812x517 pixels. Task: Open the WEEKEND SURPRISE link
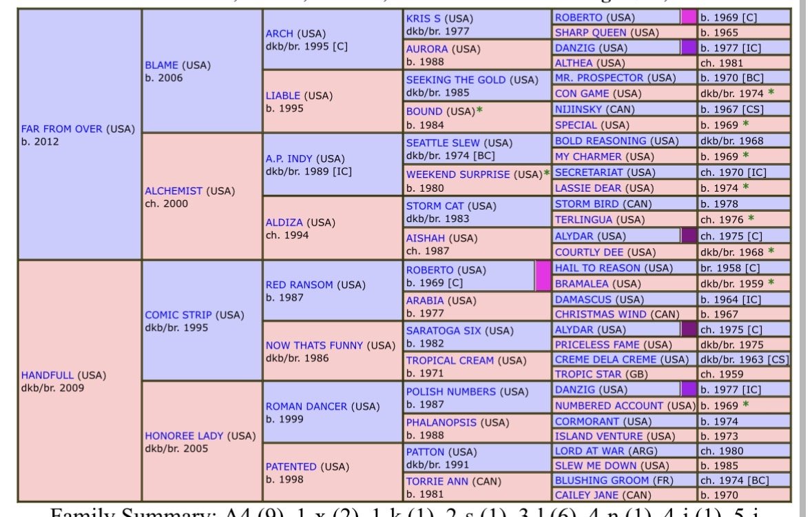pos(458,175)
